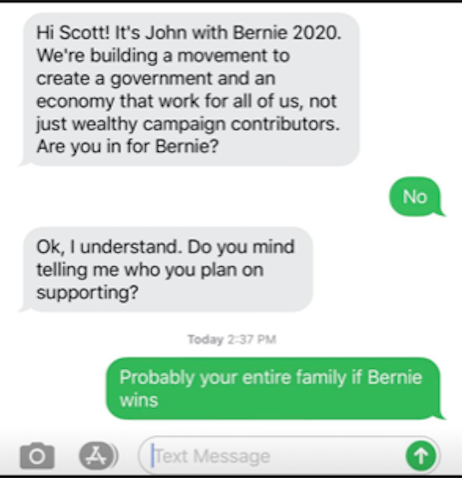Tap the word 'wins' in green bubble
The width and height of the screenshot is (462, 478).
click(139, 400)
